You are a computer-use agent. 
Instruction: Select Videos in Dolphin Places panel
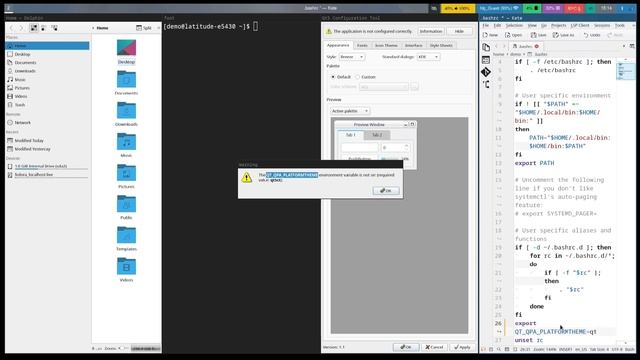(x=47, y=96)
